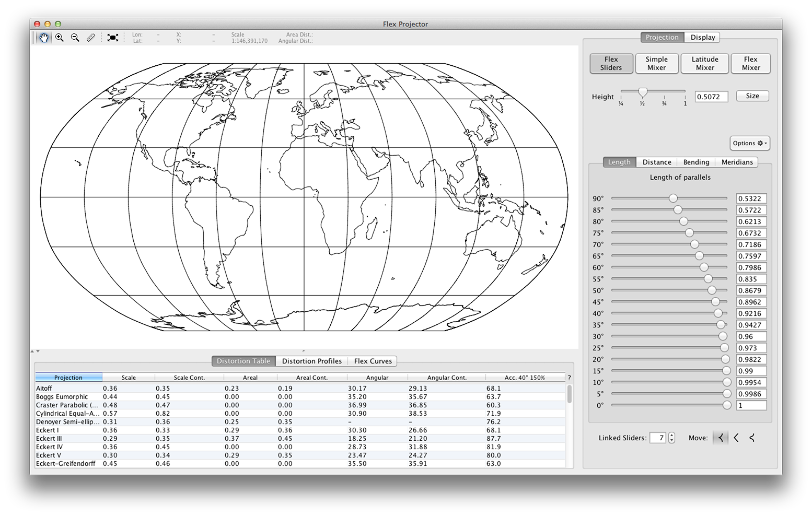
Task: Activate the Latitude Mixer mode button
Action: 705,64
